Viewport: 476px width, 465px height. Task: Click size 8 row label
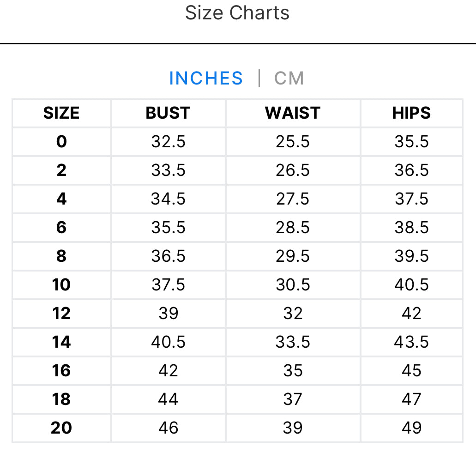(x=61, y=256)
